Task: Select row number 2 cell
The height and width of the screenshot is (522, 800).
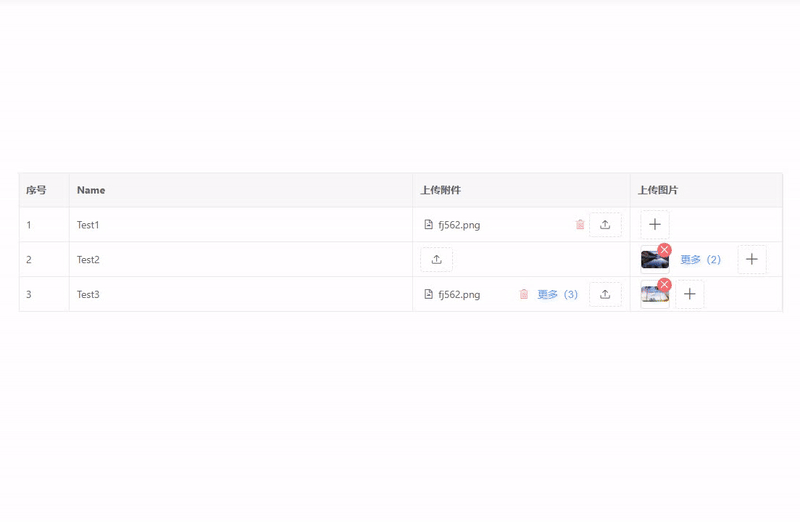Action: [x=44, y=259]
